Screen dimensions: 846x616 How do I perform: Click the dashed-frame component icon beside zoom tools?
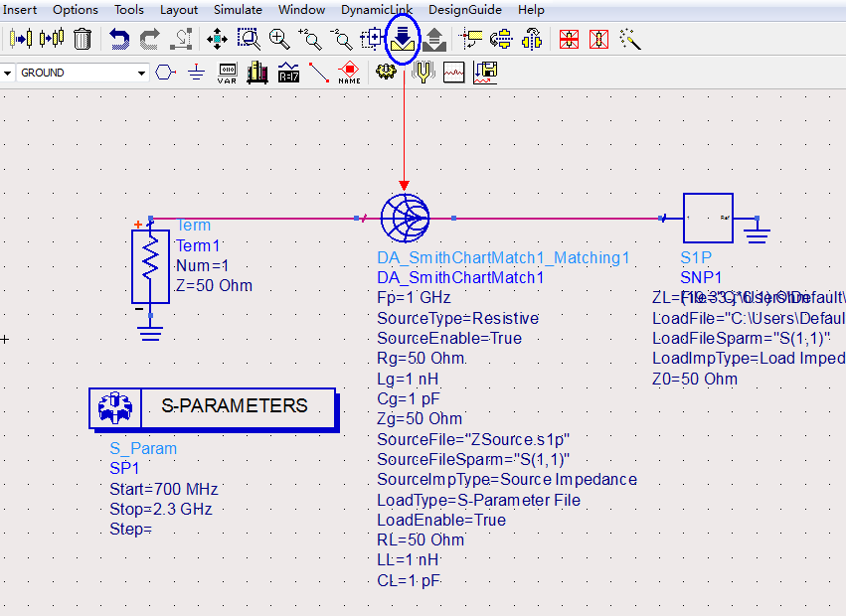click(x=372, y=39)
